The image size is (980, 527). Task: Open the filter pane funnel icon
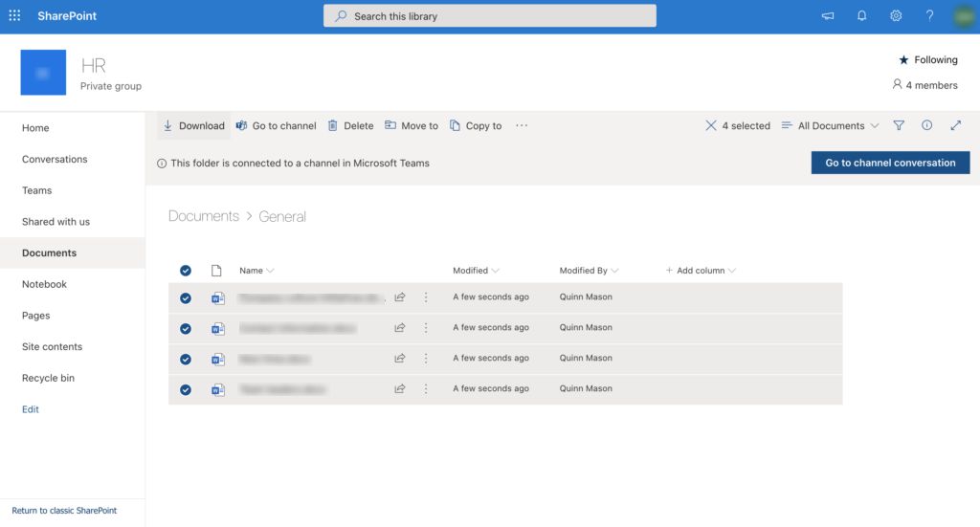pos(899,125)
